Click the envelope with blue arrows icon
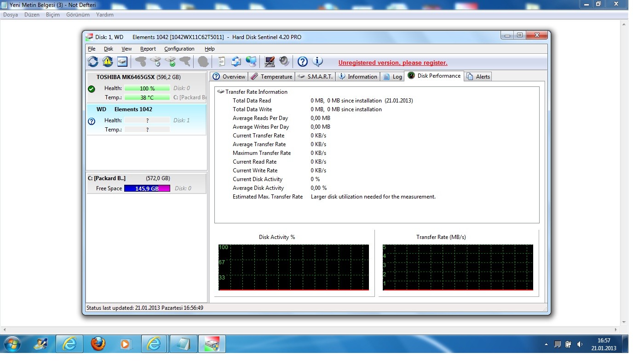 (x=236, y=62)
